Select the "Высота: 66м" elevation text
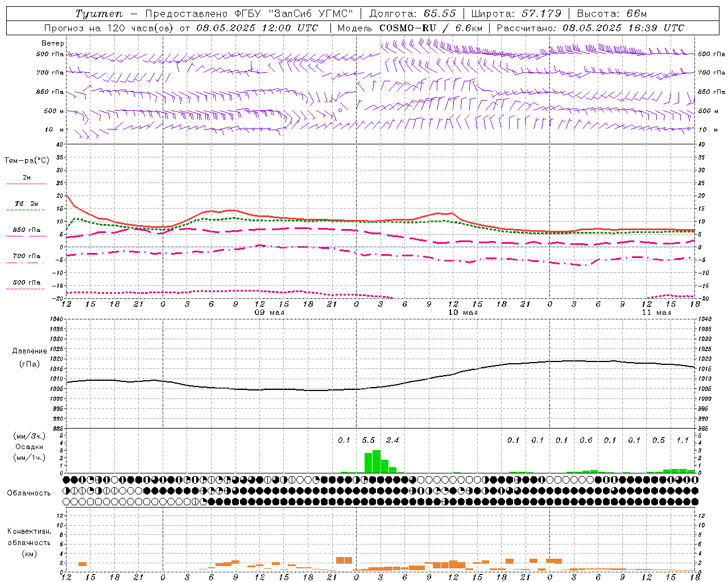728x582 pixels. (x=612, y=14)
